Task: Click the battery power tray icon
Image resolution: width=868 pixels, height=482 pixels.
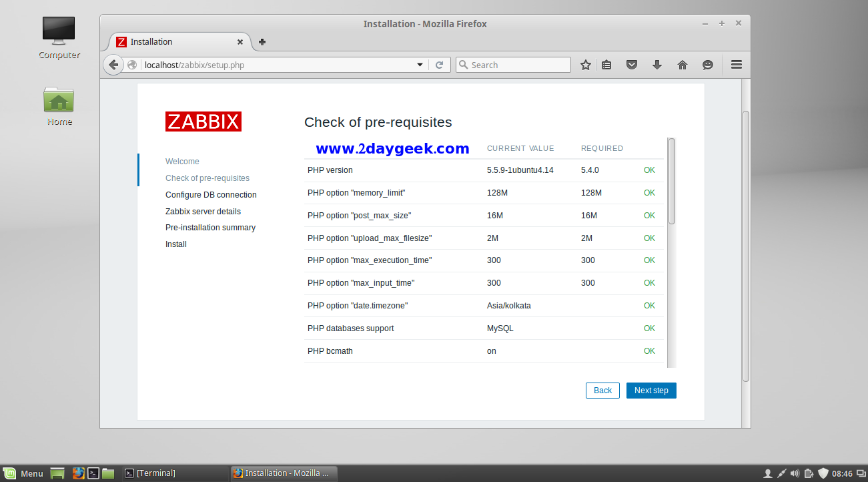Action: point(809,473)
